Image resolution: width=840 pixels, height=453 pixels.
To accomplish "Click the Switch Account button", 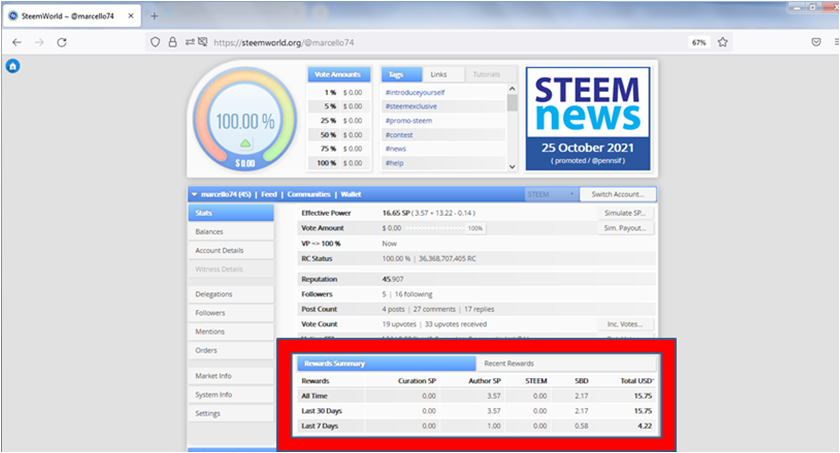I will coord(618,194).
